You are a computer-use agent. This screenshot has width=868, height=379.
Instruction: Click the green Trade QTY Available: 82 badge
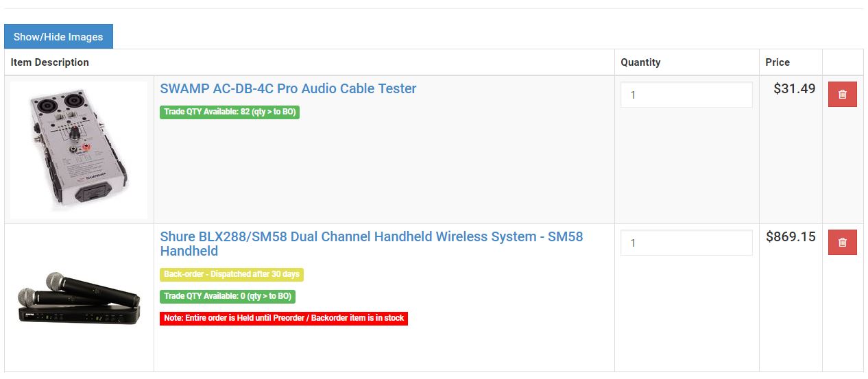coord(230,112)
